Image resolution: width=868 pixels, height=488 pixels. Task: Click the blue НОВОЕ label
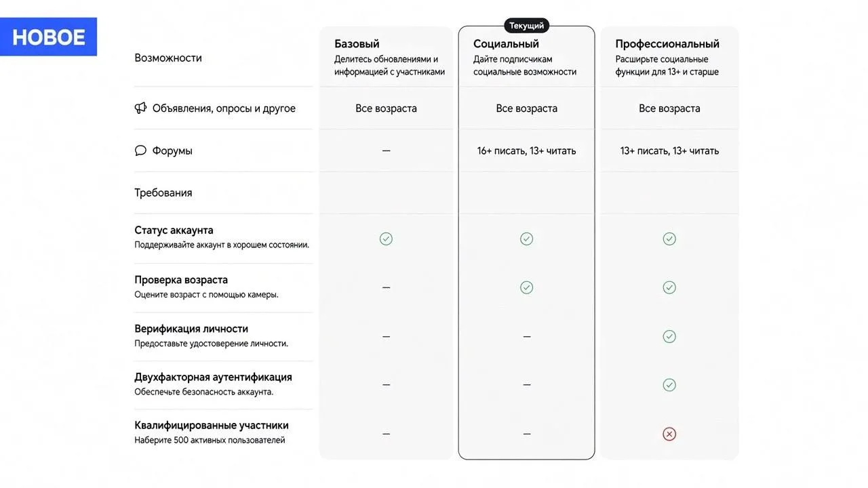point(49,37)
